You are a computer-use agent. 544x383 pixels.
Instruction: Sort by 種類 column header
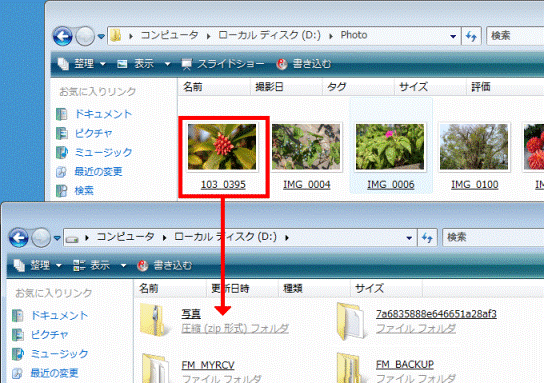[x=314, y=289]
